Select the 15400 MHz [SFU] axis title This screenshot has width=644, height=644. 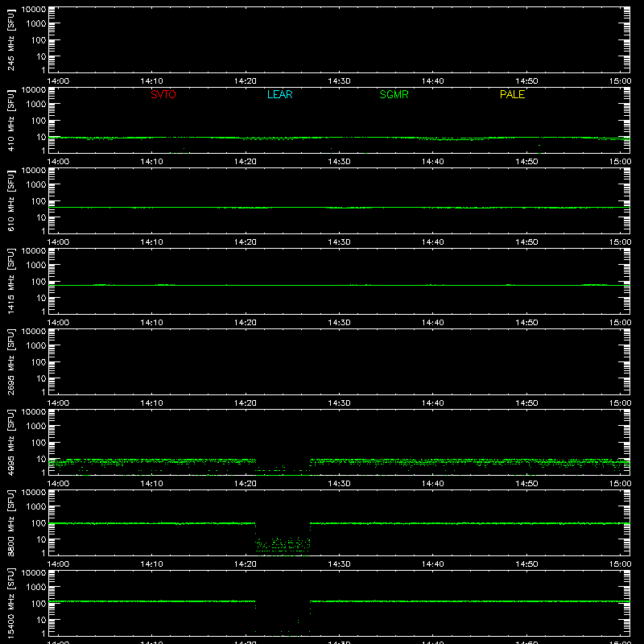click(x=10, y=603)
